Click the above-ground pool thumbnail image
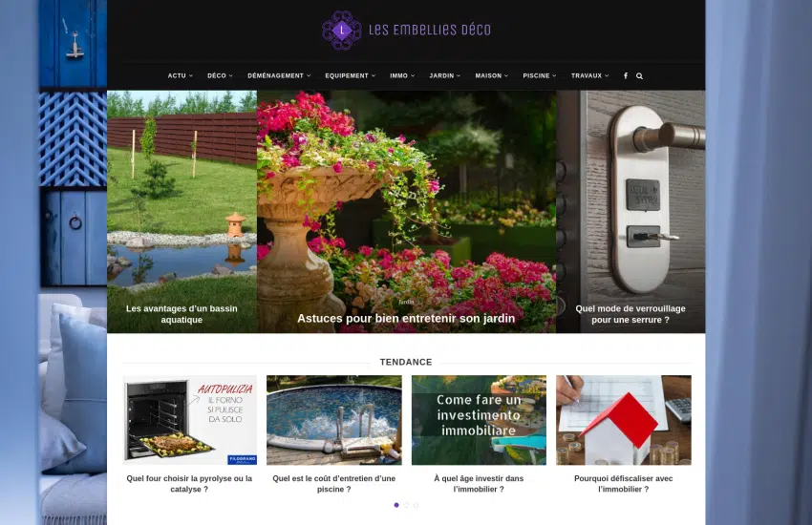 [334, 420]
